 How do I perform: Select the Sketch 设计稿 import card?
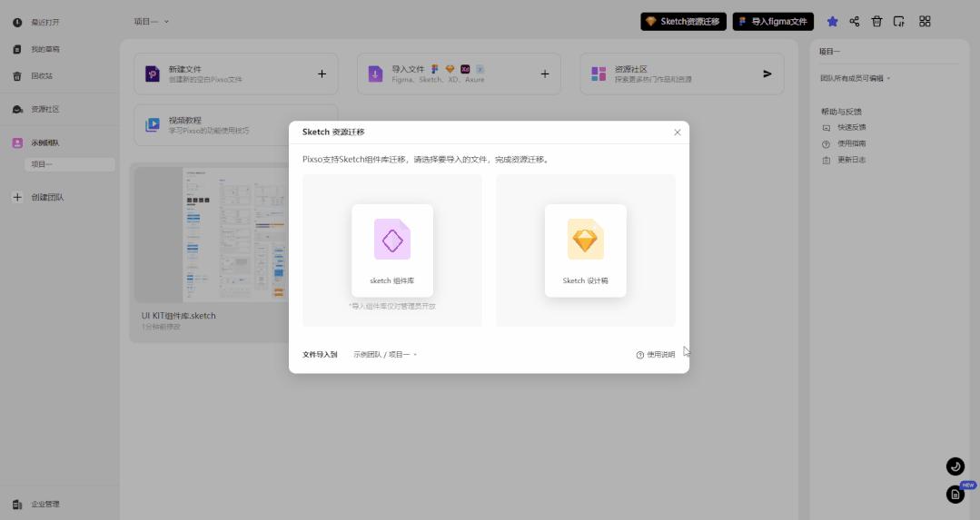click(x=585, y=250)
